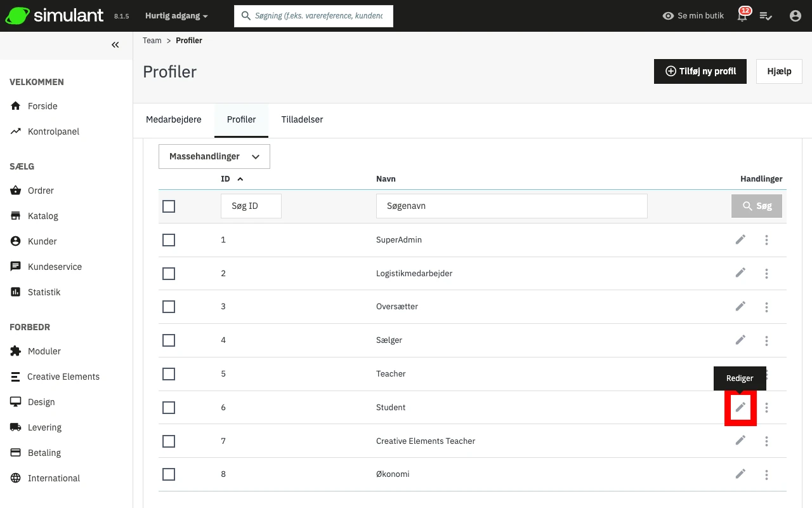Open the task list checkmark icon
This screenshot has height=508, width=812.
pos(766,16)
